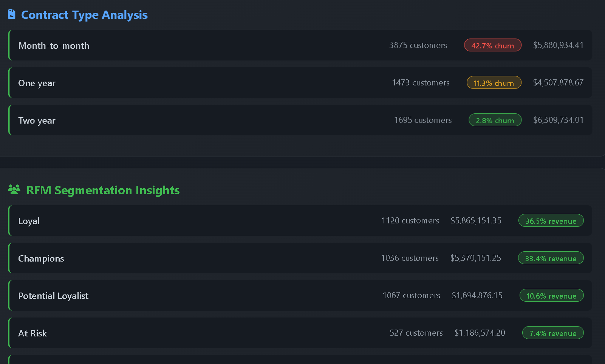Click the 33.4% revenue badge for Champions

point(551,258)
